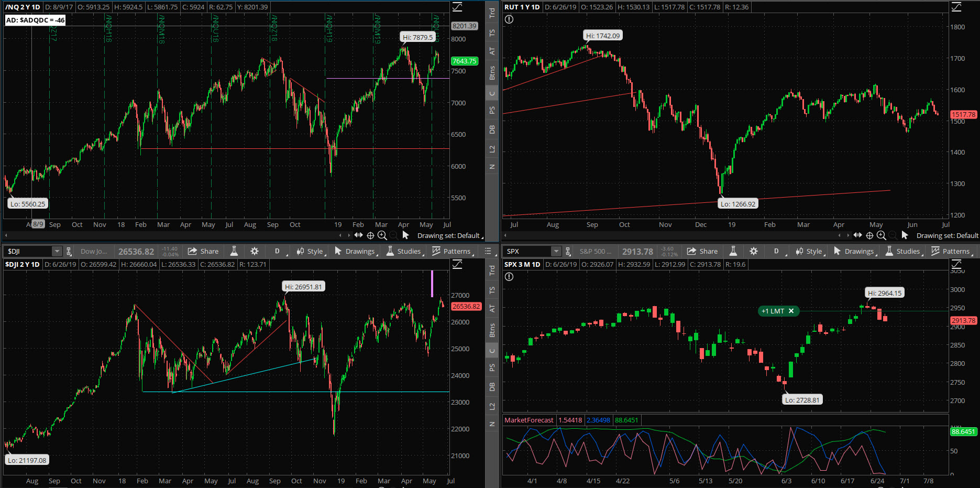
Task: Click Share in the SPX toolbar
Action: (x=702, y=251)
